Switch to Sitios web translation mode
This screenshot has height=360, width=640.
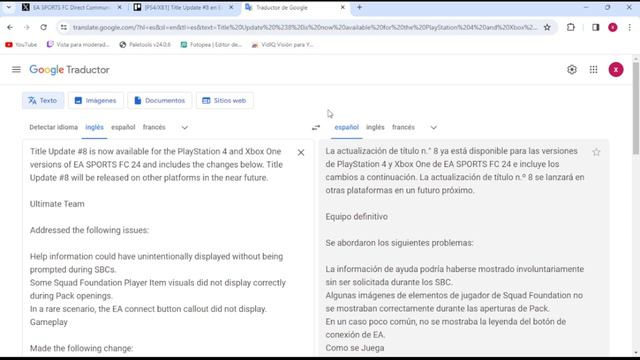[x=224, y=100]
